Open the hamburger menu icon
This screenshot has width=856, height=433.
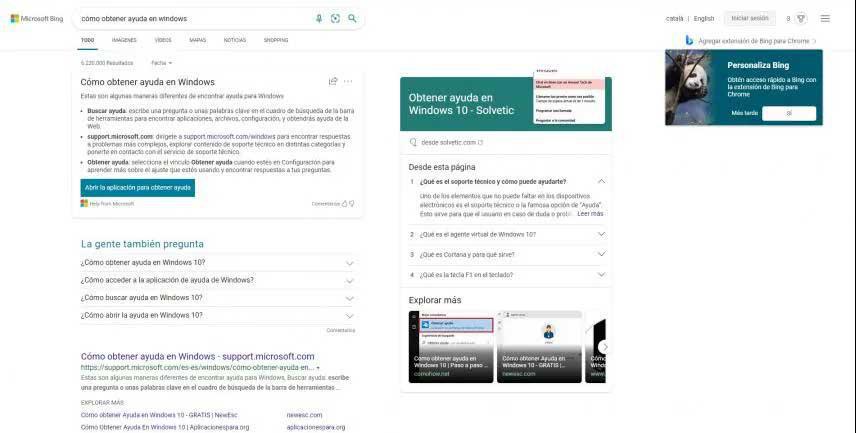pyautogui.click(x=825, y=19)
